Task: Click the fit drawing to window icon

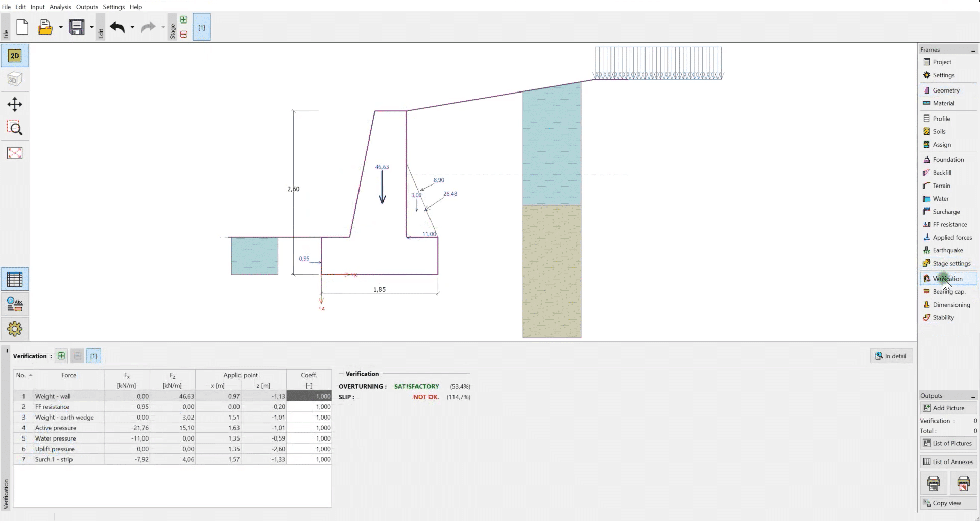Action: point(15,153)
